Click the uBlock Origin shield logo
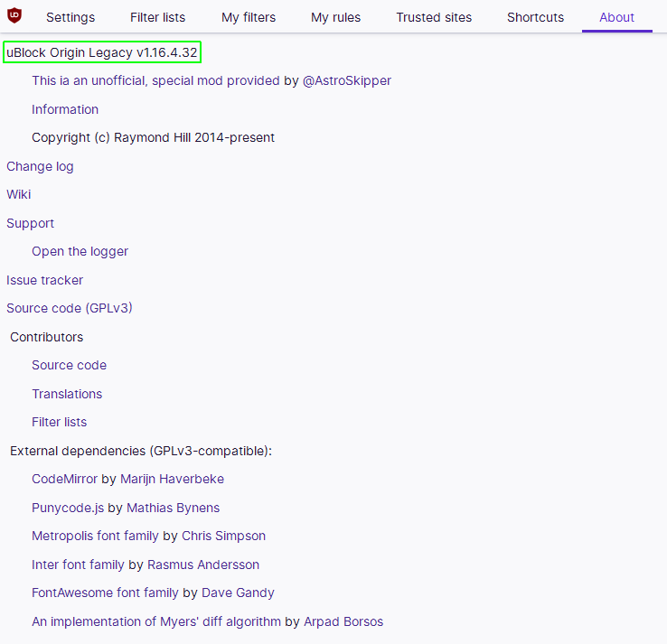667x644 pixels. pyautogui.click(x=14, y=15)
